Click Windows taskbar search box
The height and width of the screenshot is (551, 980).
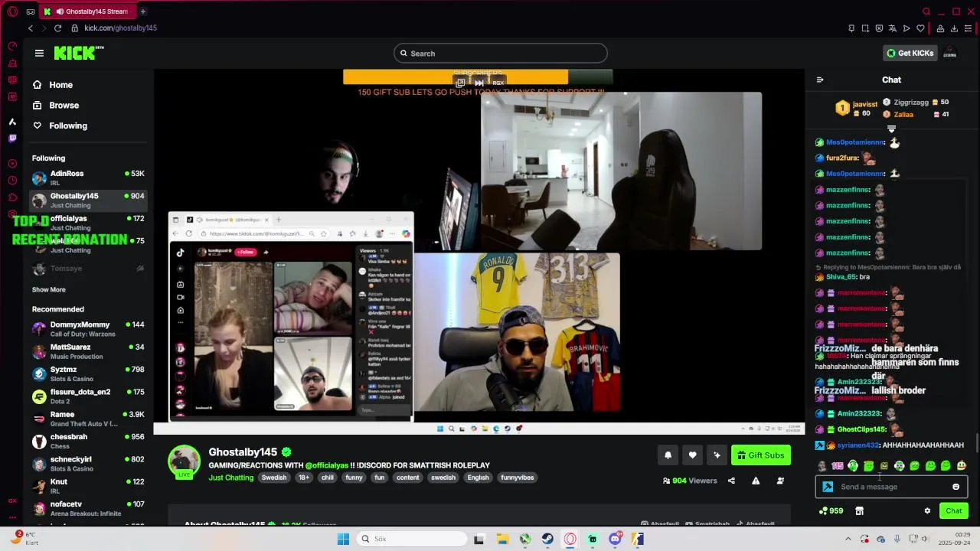coord(411,539)
